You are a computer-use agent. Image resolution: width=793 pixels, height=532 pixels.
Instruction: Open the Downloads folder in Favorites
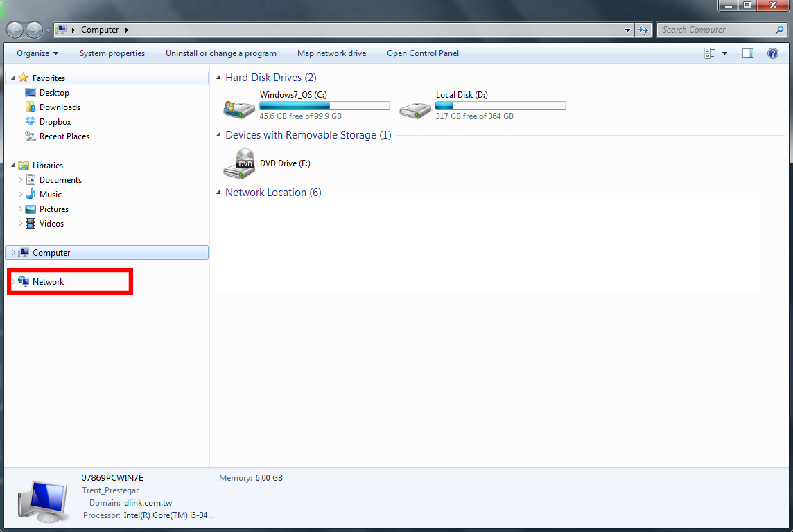click(x=60, y=107)
